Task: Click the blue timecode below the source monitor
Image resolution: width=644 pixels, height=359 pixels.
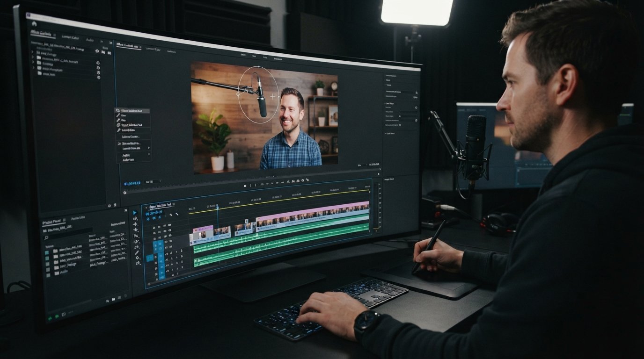Action: 132,183
